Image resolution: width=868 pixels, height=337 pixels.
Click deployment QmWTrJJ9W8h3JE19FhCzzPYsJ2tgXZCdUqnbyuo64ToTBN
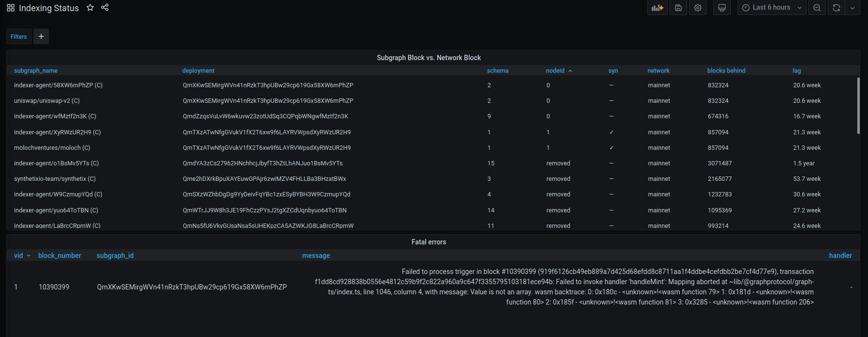tap(265, 210)
